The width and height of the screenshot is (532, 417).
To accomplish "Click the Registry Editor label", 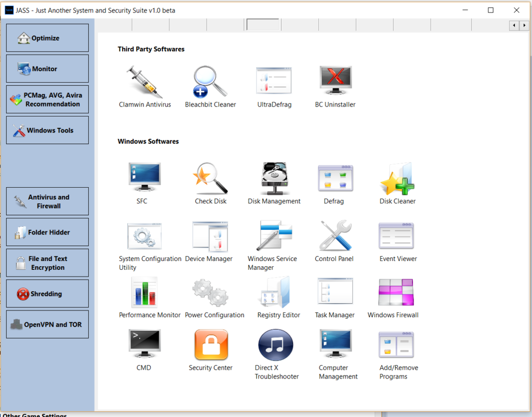I will (279, 315).
